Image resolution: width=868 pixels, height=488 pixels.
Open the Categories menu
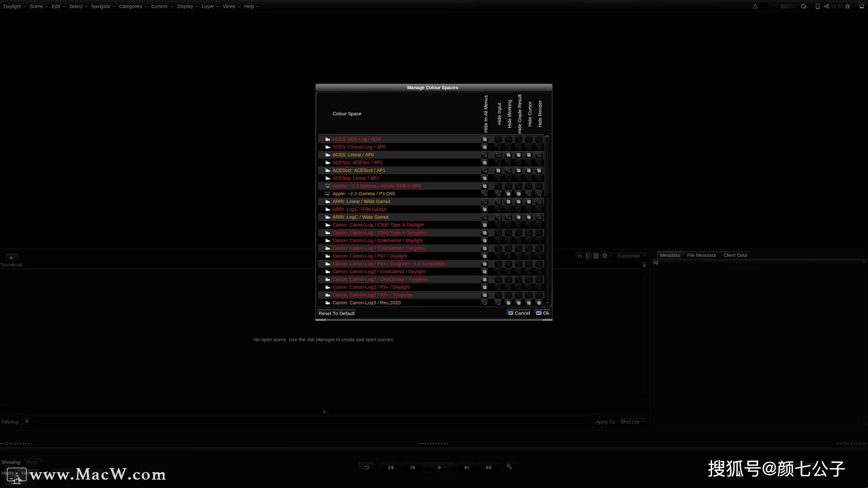pos(133,6)
